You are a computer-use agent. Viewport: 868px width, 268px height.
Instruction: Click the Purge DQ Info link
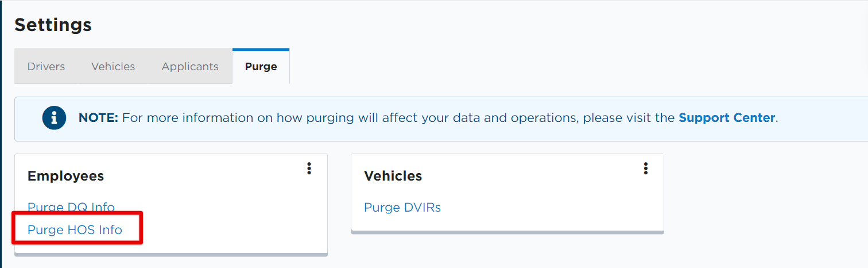tap(71, 207)
